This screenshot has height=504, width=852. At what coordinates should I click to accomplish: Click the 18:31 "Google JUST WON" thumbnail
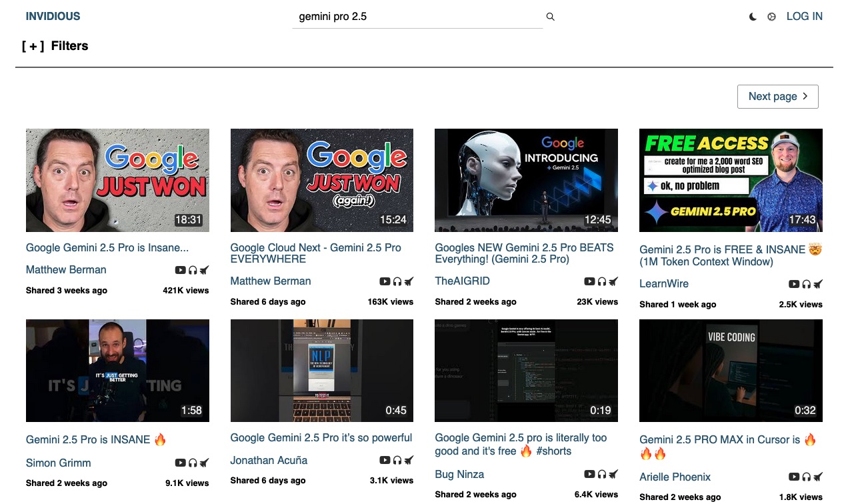(x=117, y=181)
